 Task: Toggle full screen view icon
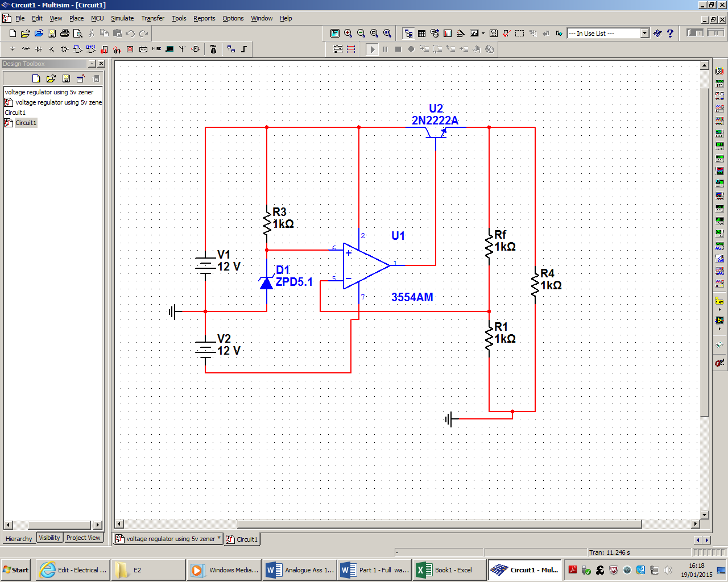335,34
